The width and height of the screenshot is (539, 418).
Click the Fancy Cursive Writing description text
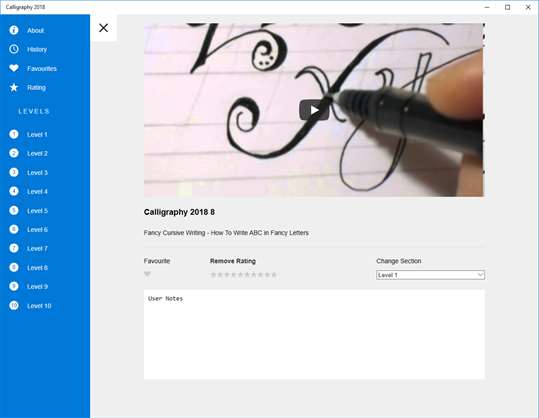(x=226, y=233)
